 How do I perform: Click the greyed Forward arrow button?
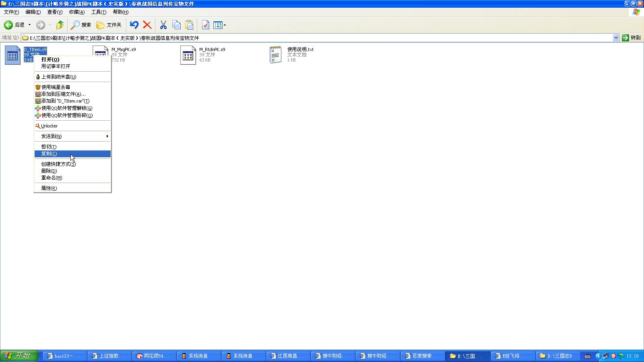[41, 25]
